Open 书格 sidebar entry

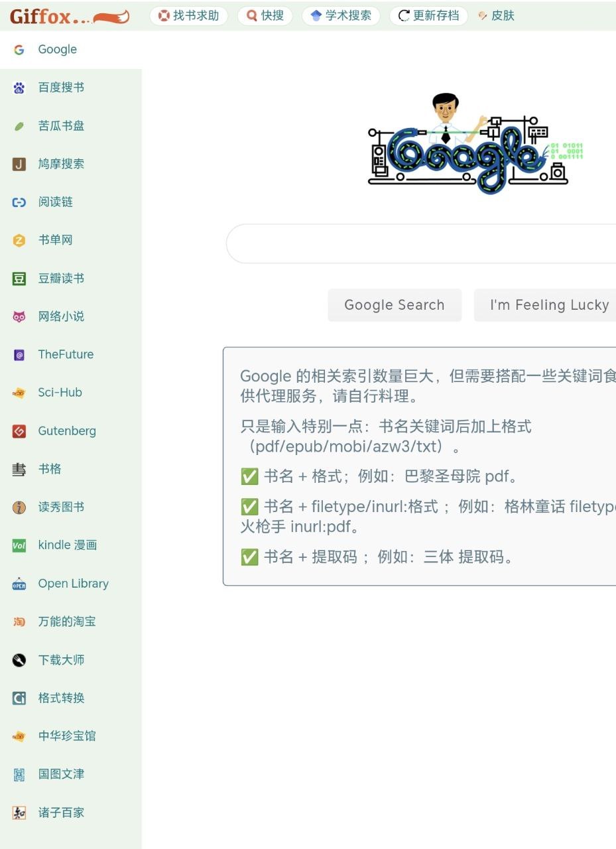[x=71, y=469]
